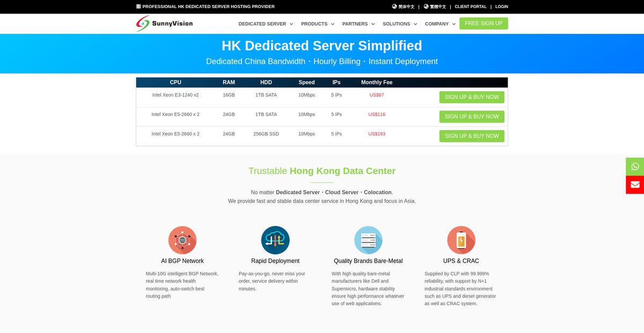The width and height of the screenshot is (644, 333).
Task: Click the IPs column header
Action: click(x=336, y=82)
